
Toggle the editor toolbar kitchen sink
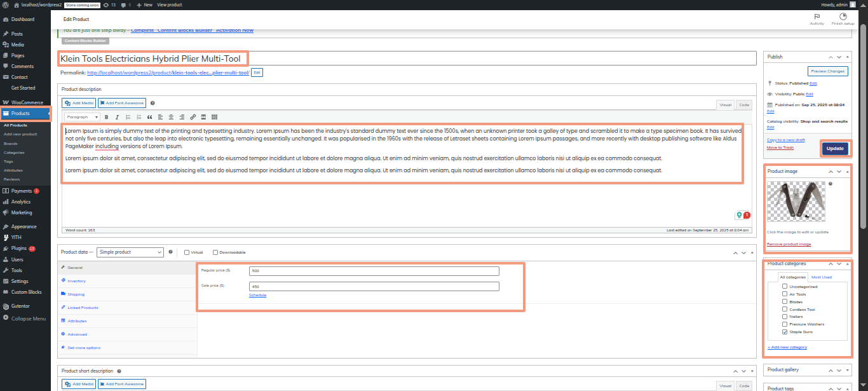[214, 117]
